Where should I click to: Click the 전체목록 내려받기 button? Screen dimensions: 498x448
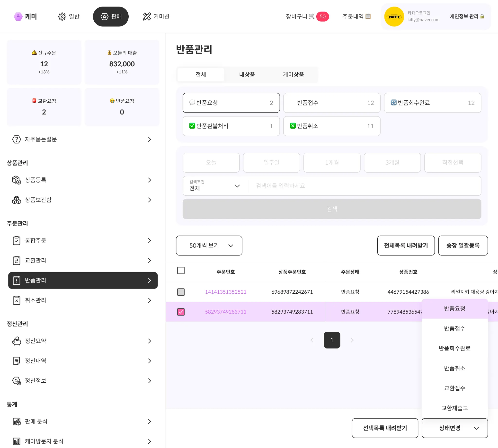[406, 246]
